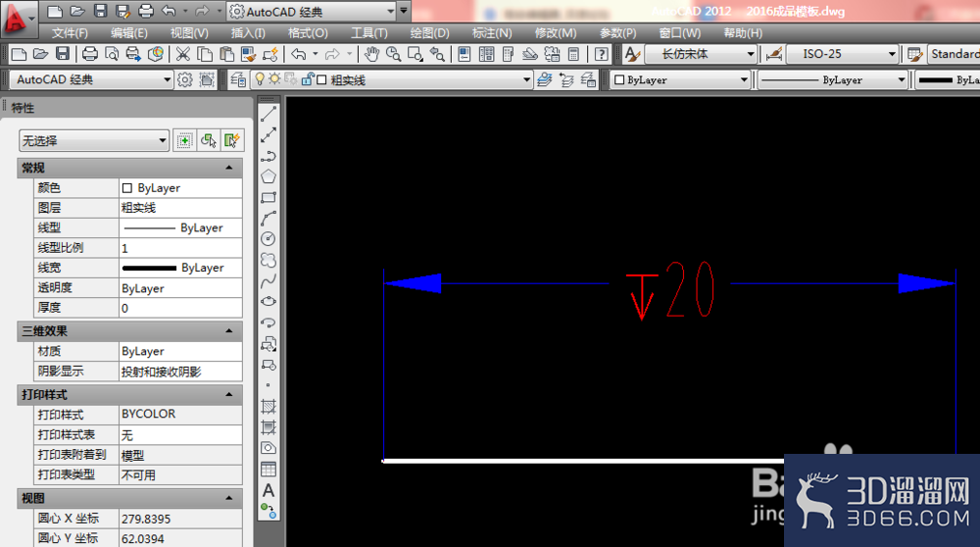Viewport: 980px width, 547px height.
Task: Select the Polygon drawing tool
Action: click(269, 176)
